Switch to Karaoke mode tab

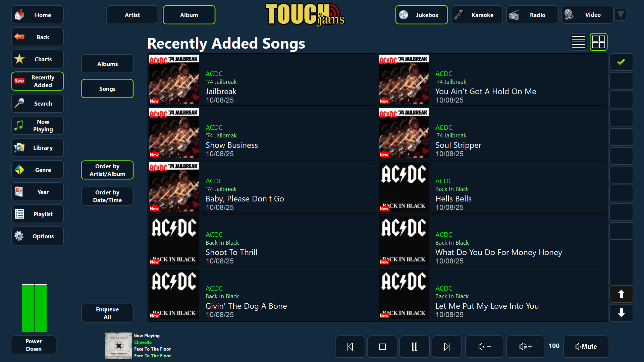point(477,15)
